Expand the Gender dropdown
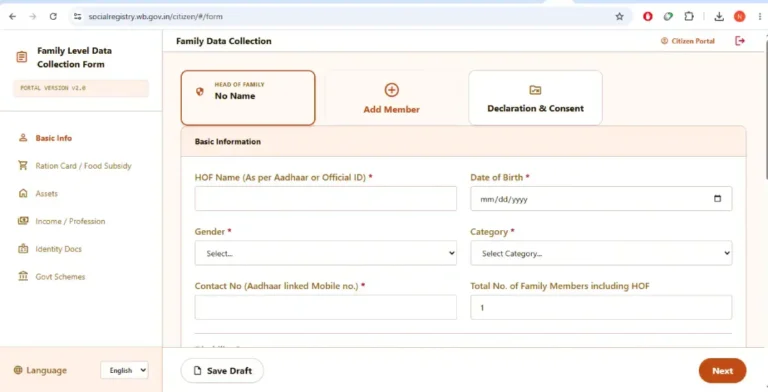The width and height of the screenshot is (768, 392). (x=326, y=253)
